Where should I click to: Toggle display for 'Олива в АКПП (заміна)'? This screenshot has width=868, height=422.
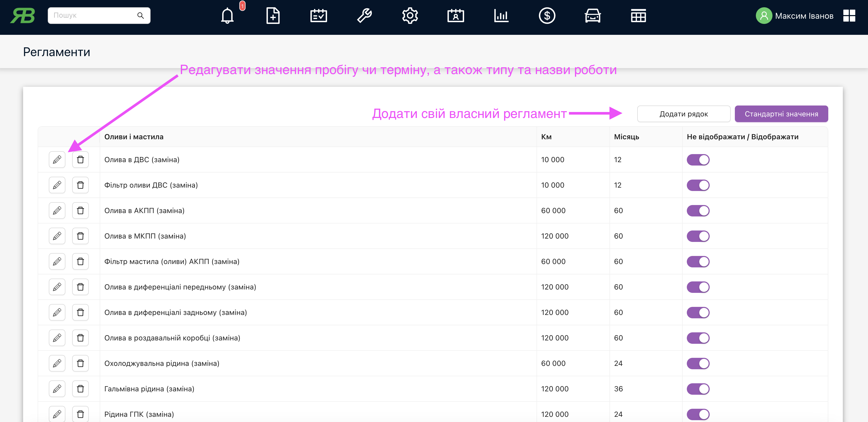[x=698, y=210]
